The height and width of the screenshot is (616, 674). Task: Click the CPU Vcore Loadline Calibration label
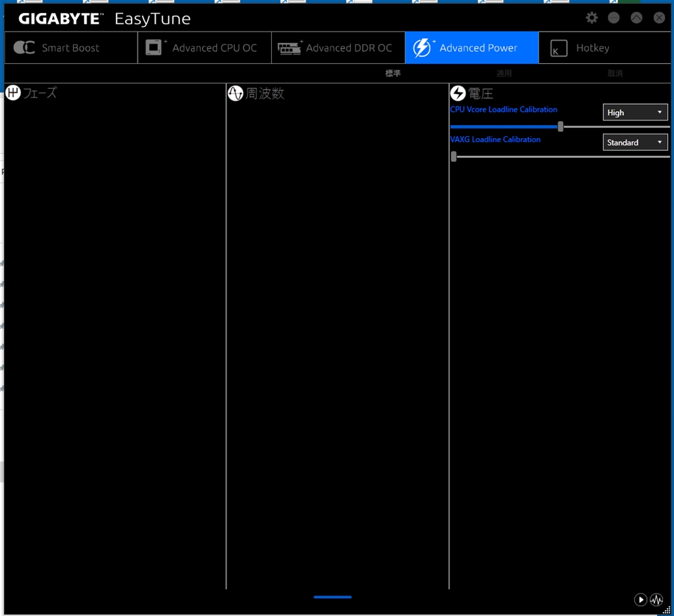click(x=504, y=110)
